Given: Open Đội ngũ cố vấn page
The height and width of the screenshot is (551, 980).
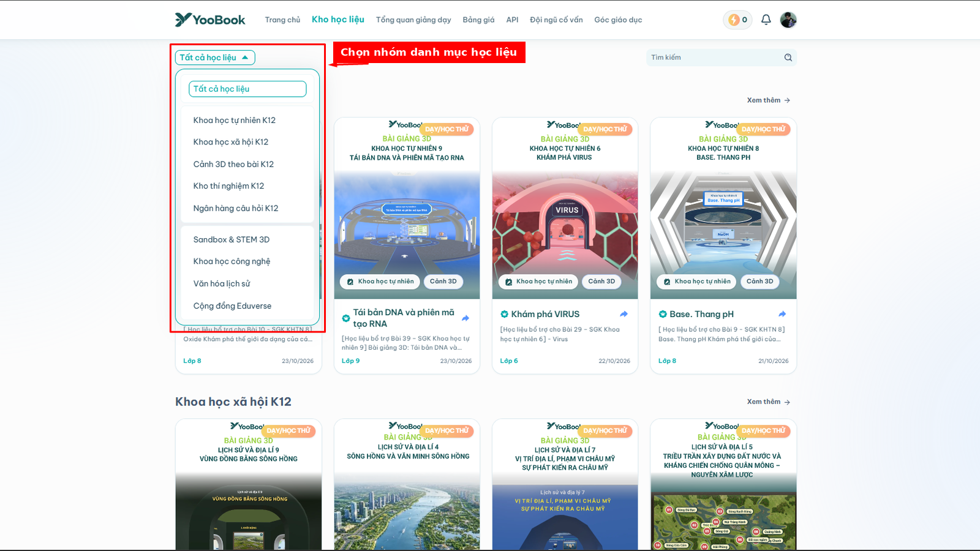Looking at the screenshot, I should (x=556, y=20).
